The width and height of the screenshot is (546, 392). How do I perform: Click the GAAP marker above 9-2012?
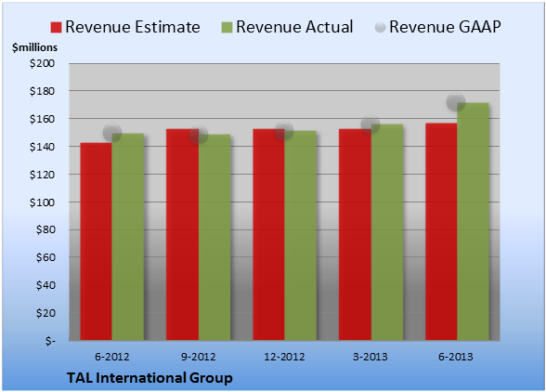pyautogui.click(x=199, y=134)
